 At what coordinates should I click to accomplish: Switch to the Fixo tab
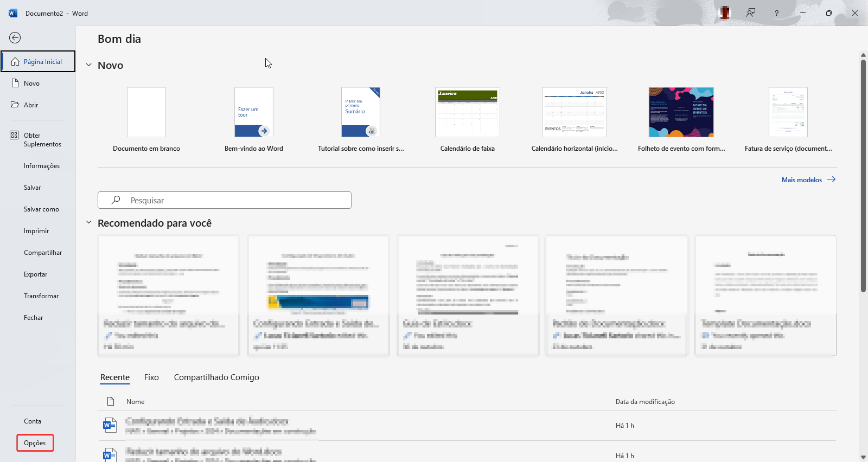[x=151, y=377]
